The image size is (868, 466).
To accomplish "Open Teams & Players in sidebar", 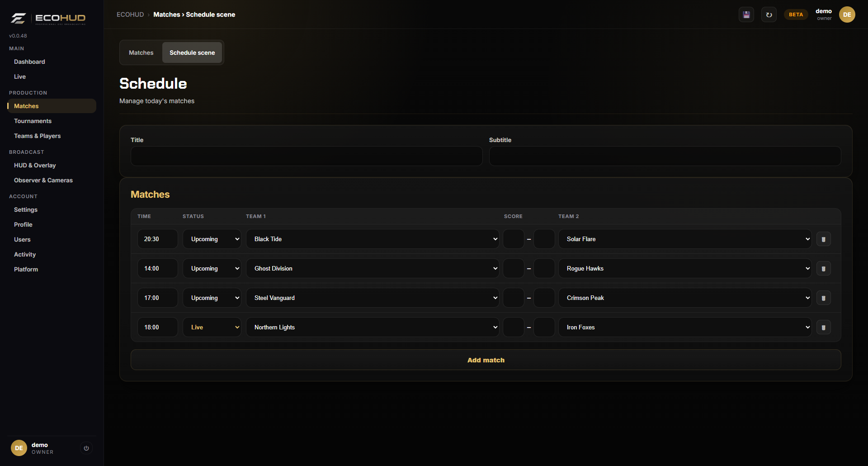I will 52,136.
